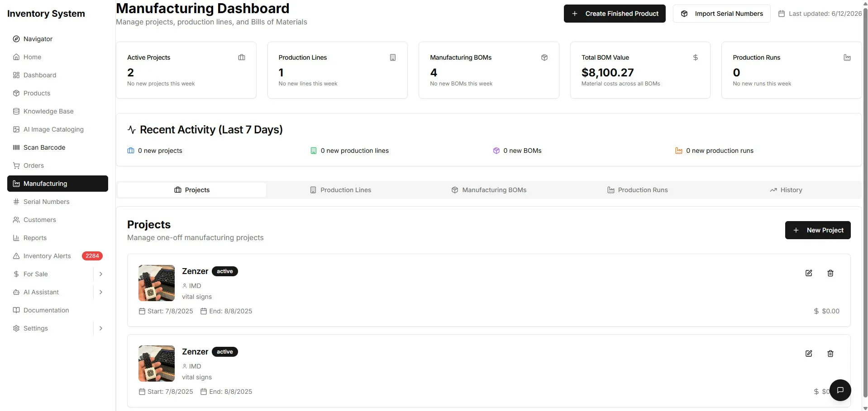Open the Inventory Alerts 2284 badge
This screenshot has height=411, width=868.
(x=92, y=256)
